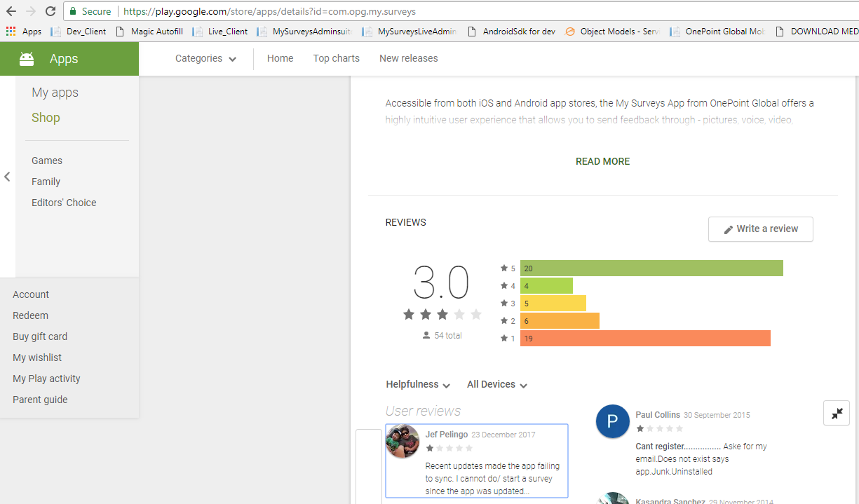
Task: Open the Top charts tab
Action: (x=336, y=58)
